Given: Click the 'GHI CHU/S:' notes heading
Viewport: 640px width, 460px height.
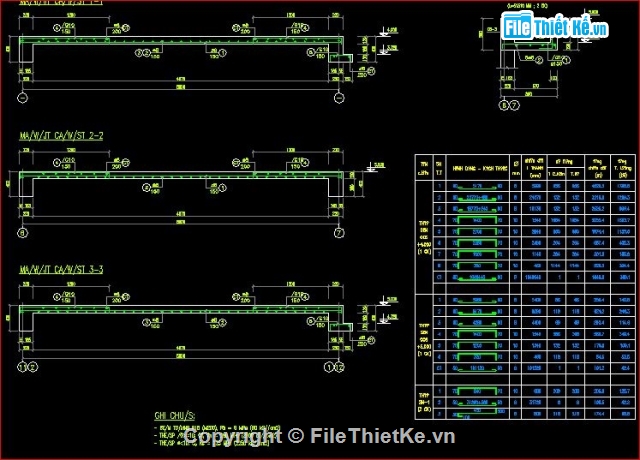Looking at the screenshot, I should pyautogui.click(x=175, y=416).
